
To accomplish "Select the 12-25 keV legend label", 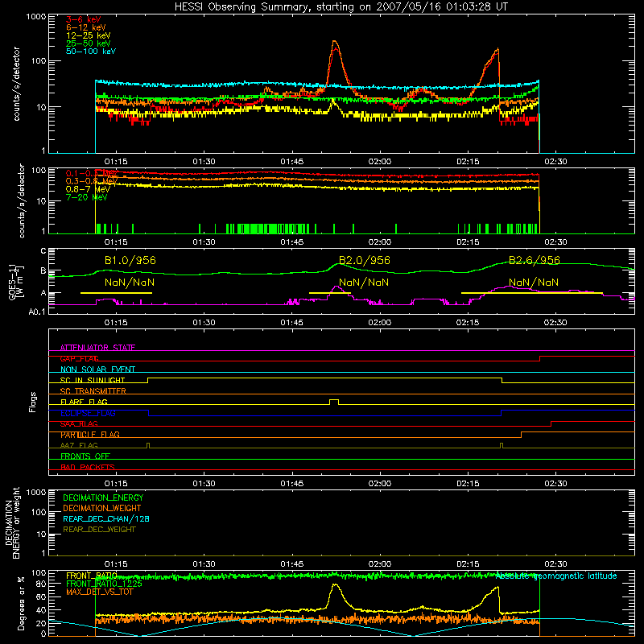I will (x=89, y=35).
